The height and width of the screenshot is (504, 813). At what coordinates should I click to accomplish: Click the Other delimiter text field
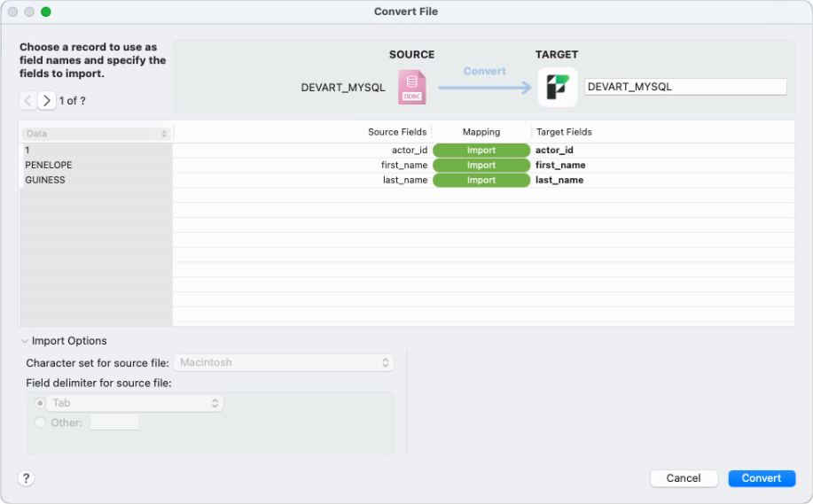[x=114, y=423]
